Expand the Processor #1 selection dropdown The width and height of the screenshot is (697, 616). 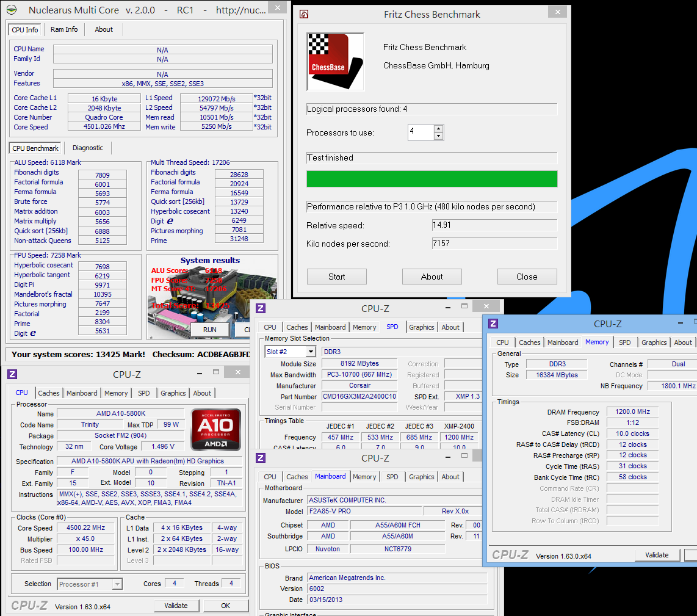coord(117,584)
